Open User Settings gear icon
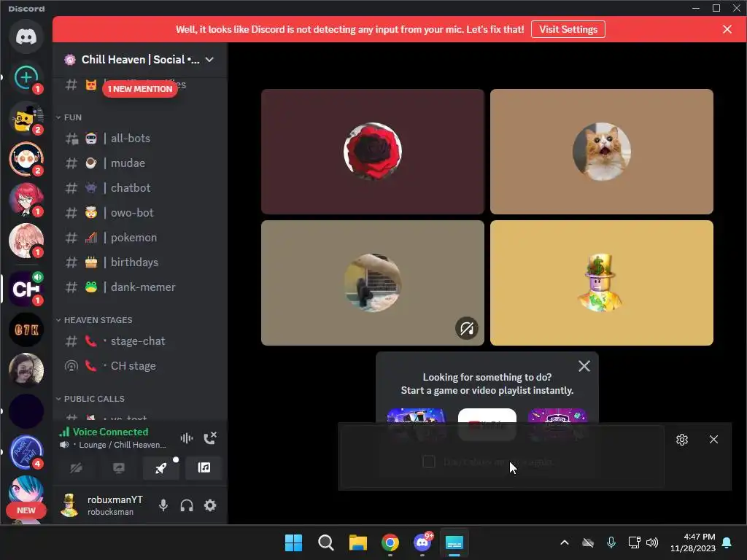The width and height of the screenshot is (747, 560). pos(210,505)
